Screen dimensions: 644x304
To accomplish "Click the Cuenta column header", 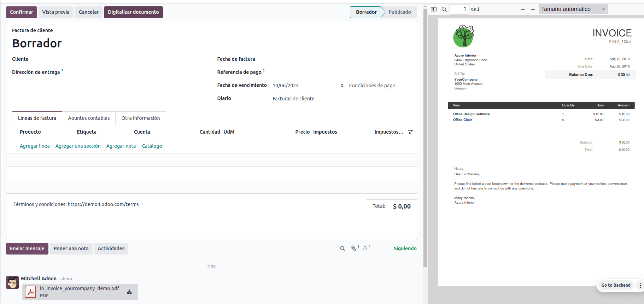I will (x=142, y=132).
